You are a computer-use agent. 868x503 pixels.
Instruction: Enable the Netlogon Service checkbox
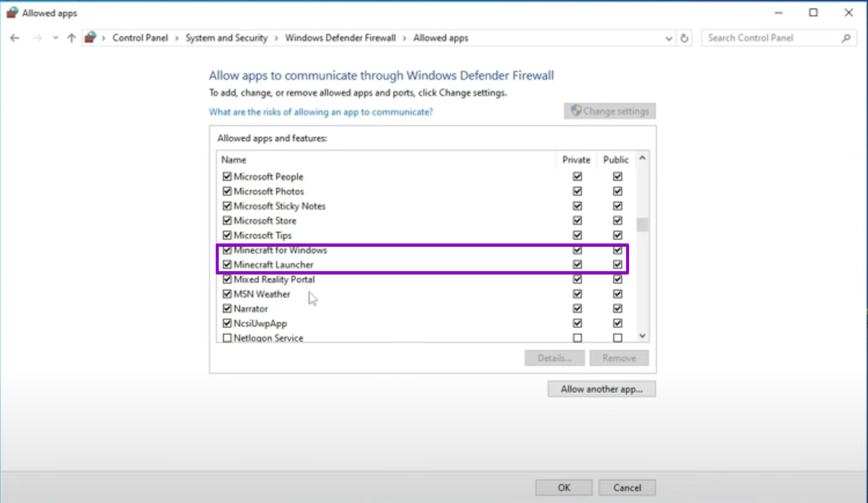point(227,338)
